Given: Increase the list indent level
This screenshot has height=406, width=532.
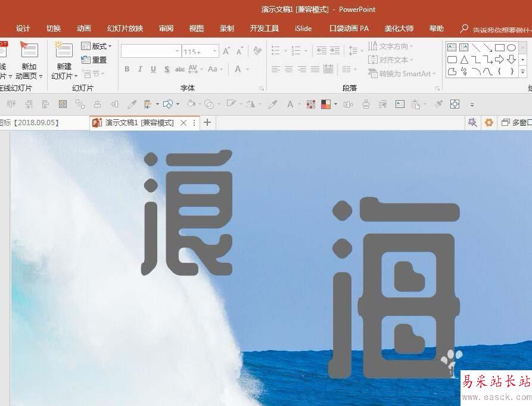Looking at the screenshot, I should click(335, 51).
